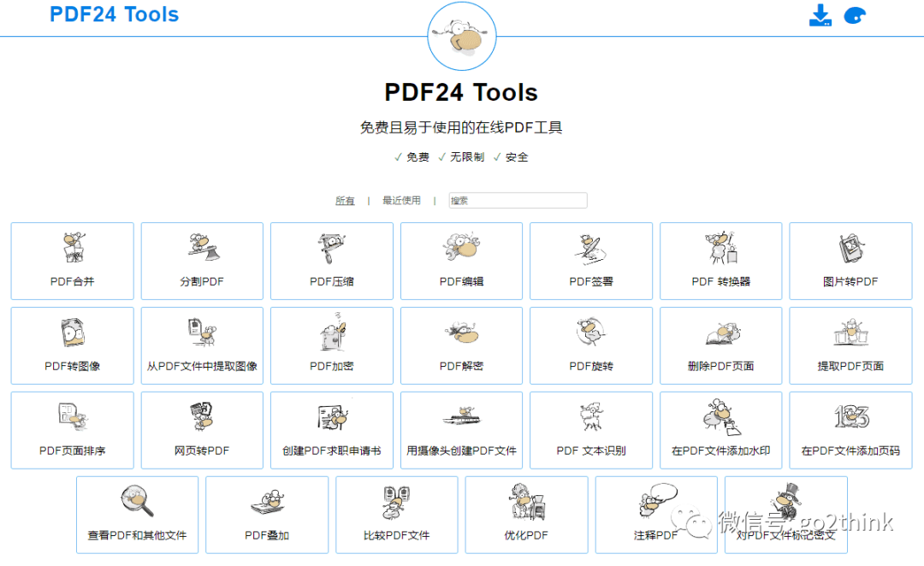The width and height of the screenshot is (924, 566).
Task: Open the PDF加密 tool card
Action: point(332,345)
